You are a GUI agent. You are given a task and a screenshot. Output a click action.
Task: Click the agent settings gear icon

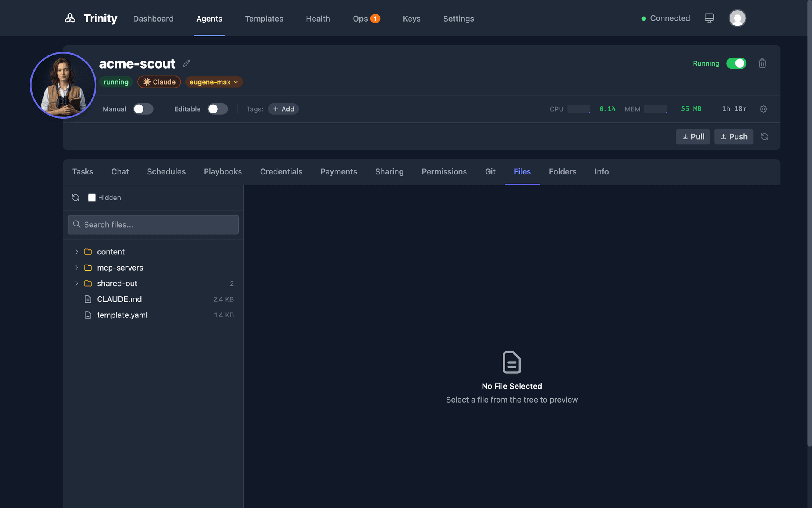(763, 109)
